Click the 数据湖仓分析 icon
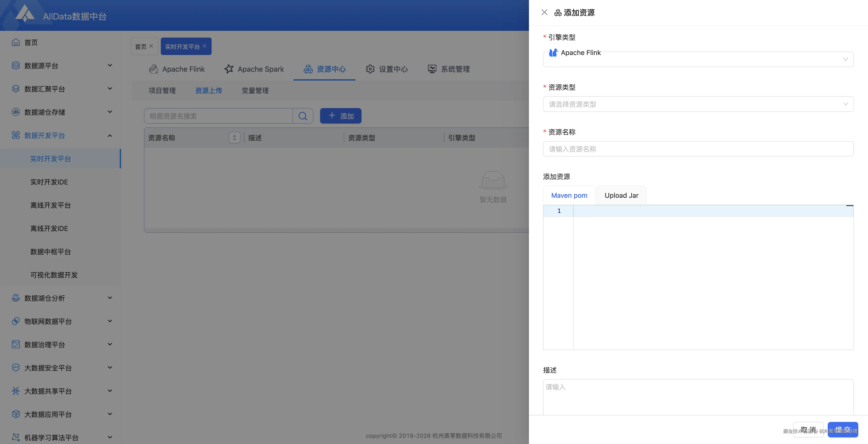 (x=15, y=298)
